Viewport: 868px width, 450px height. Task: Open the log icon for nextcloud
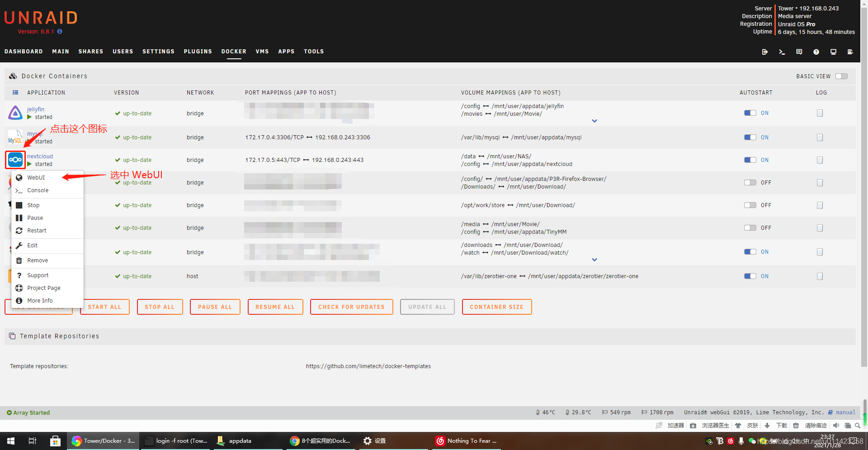(x=820, y=160)
